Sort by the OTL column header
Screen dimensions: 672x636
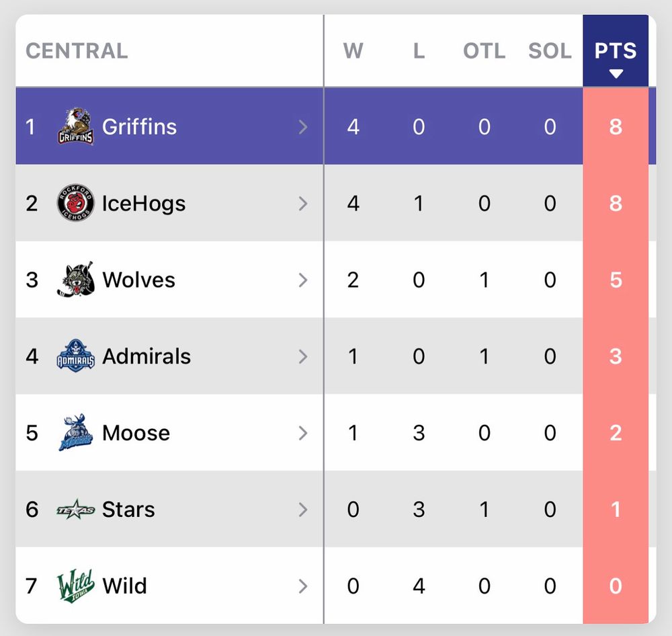[484, 51]
